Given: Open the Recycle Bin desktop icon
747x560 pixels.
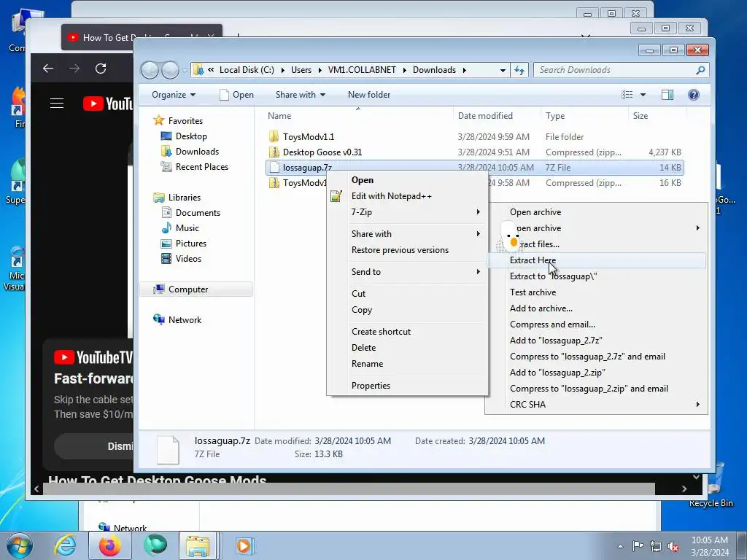Looking at the screenshot, I should 713,484.
